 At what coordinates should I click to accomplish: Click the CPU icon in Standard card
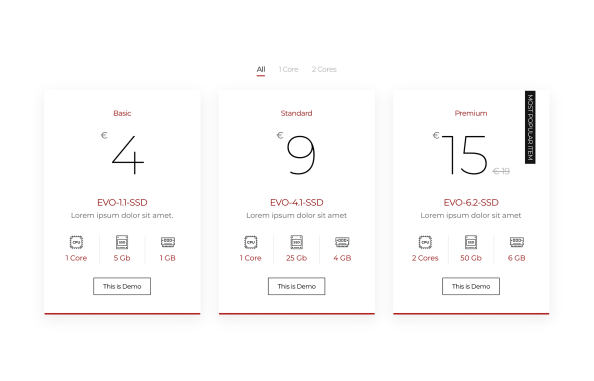click(250, 242)
